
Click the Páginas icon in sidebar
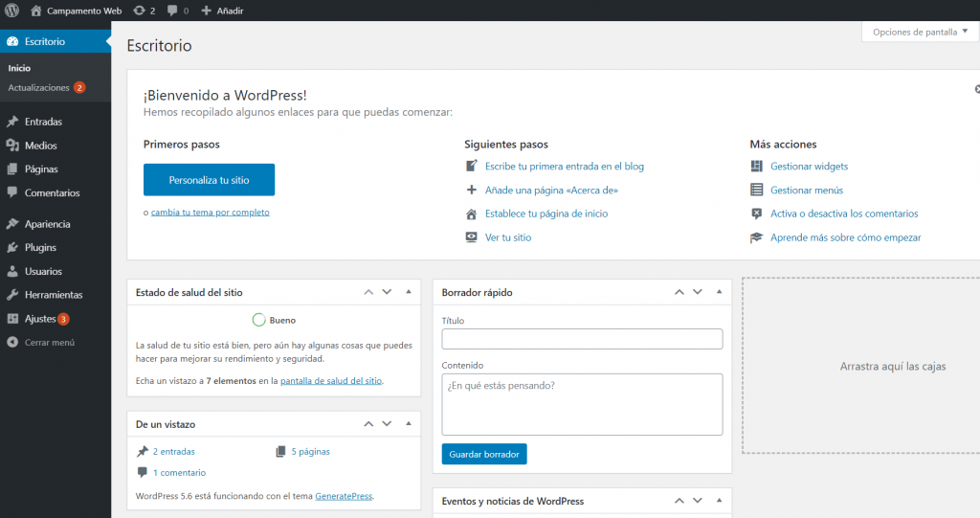point(12,169)
